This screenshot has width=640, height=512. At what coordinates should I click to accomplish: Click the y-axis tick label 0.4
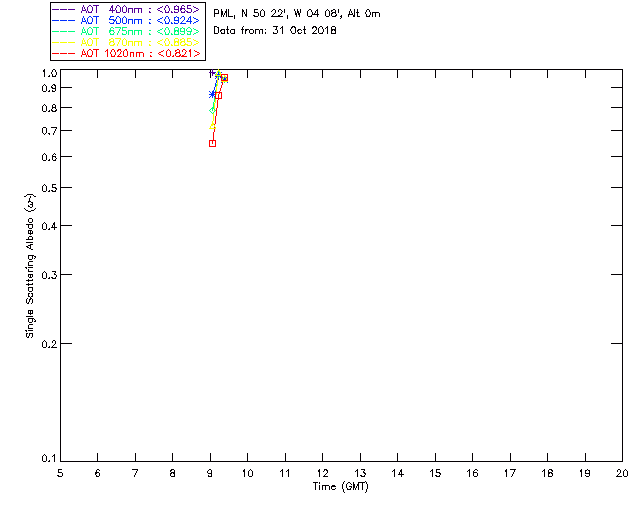pyautogui.click(x=49, y=226)
